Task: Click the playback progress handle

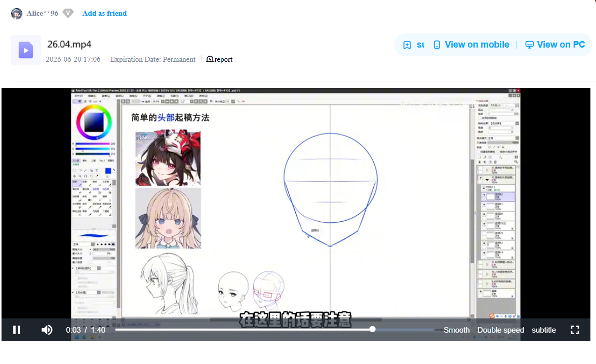Action: pyautogui.click(x=373, y=330)
